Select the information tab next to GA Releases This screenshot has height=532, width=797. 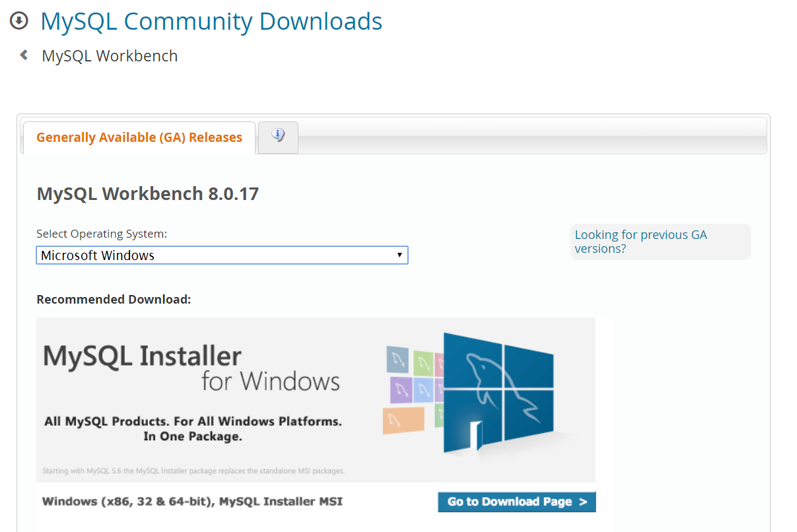tap(277, 135)
